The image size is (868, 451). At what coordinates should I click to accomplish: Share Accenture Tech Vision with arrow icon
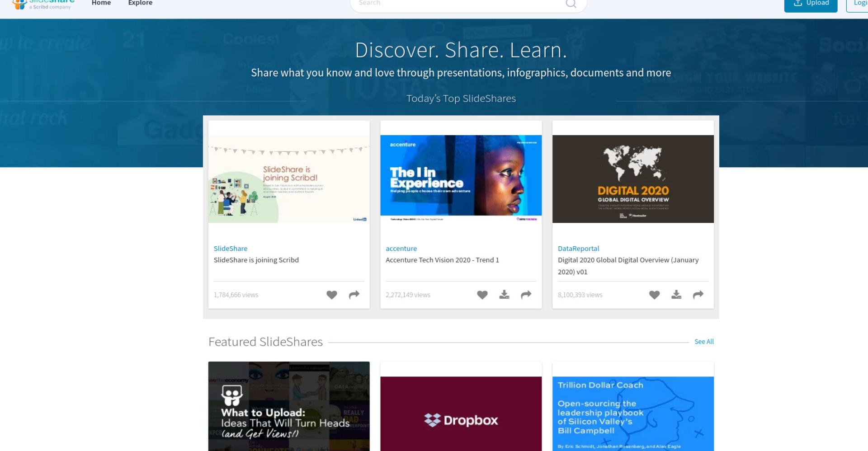pos(526,295)
